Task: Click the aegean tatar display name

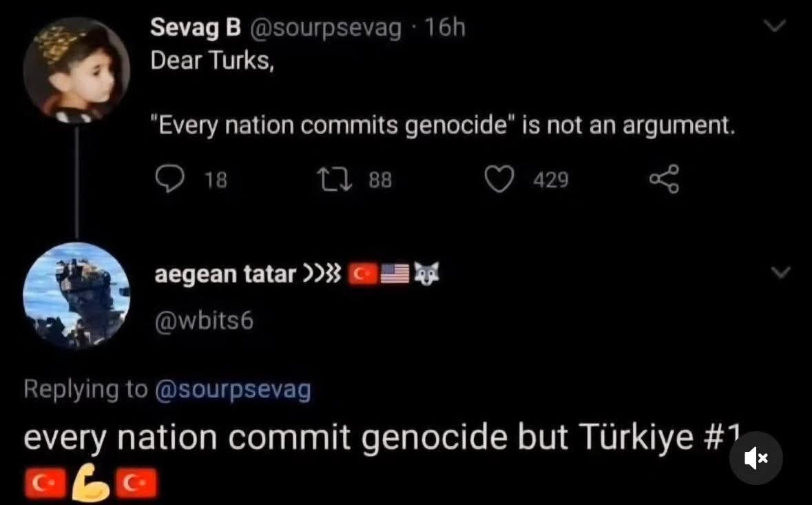Action: 225,274
